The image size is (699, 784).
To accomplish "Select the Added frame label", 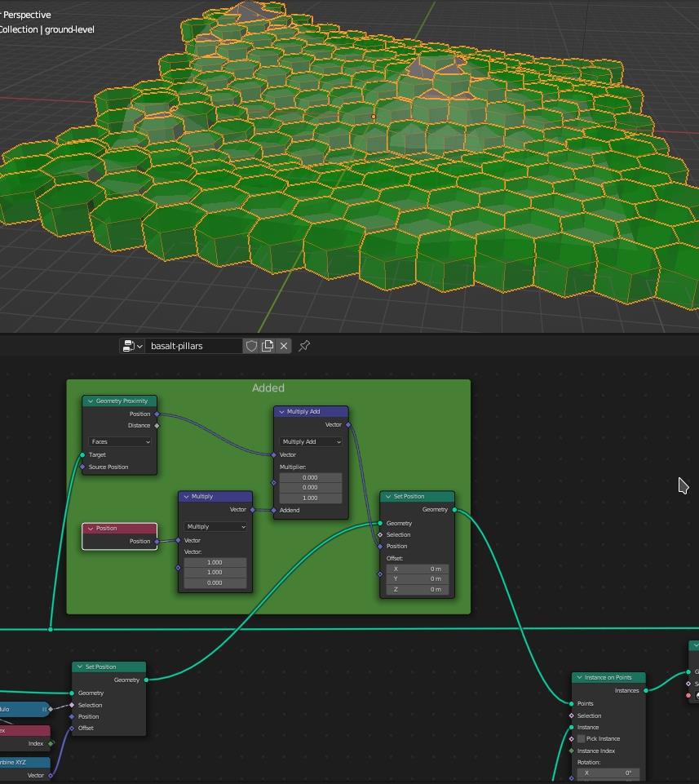I will [x=268, y=388].
